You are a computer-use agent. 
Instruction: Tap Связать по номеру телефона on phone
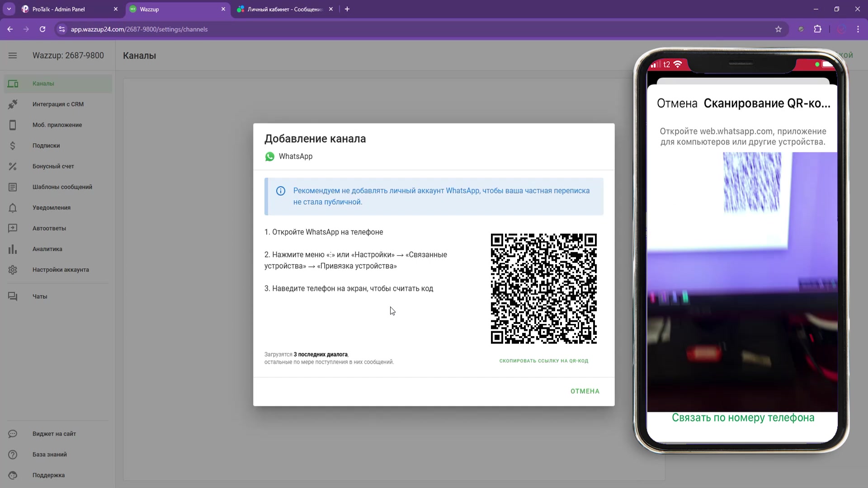pos(743,418)
